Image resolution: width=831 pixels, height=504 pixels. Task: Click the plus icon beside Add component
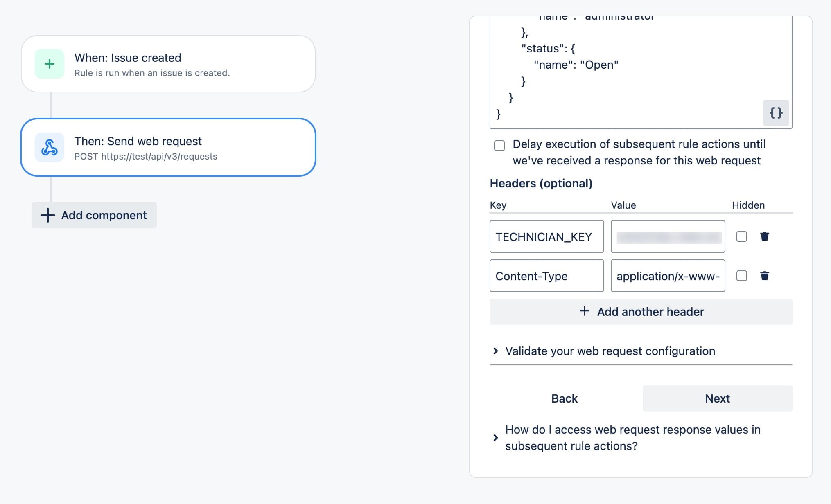[48, 215]
